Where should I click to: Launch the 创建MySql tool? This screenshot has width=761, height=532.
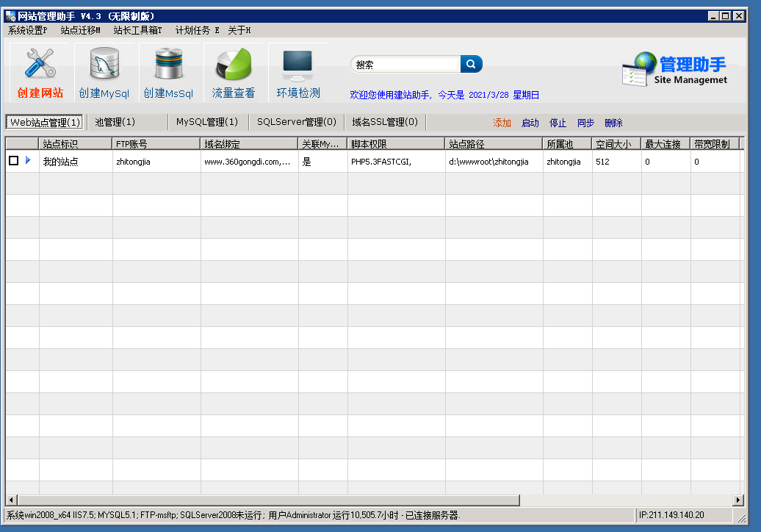tap(104, 70)
